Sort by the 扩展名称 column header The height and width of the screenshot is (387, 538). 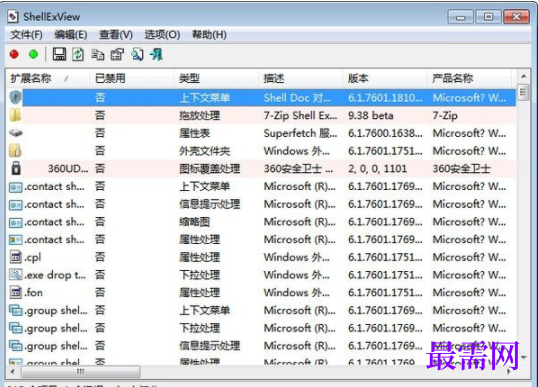tap(47, 78)
